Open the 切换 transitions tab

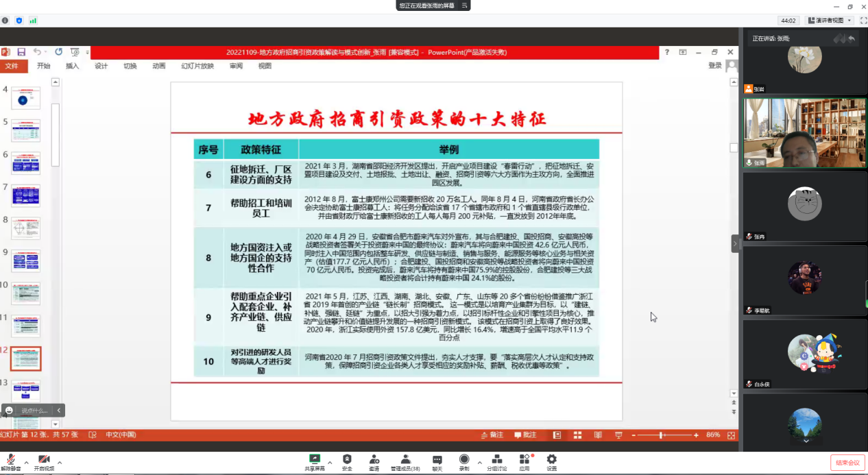point(130,66)
